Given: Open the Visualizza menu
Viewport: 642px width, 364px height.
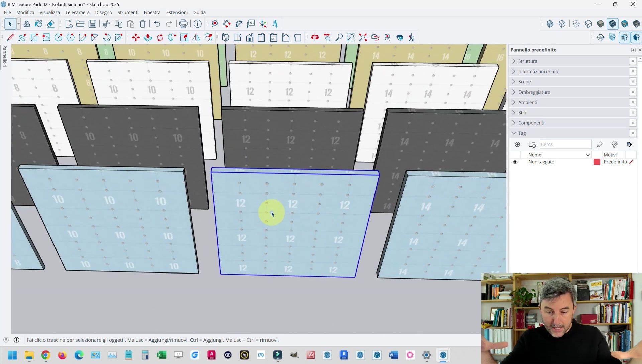Looking at the screenshot, I should pyautogui.click(x=49, y=12).
